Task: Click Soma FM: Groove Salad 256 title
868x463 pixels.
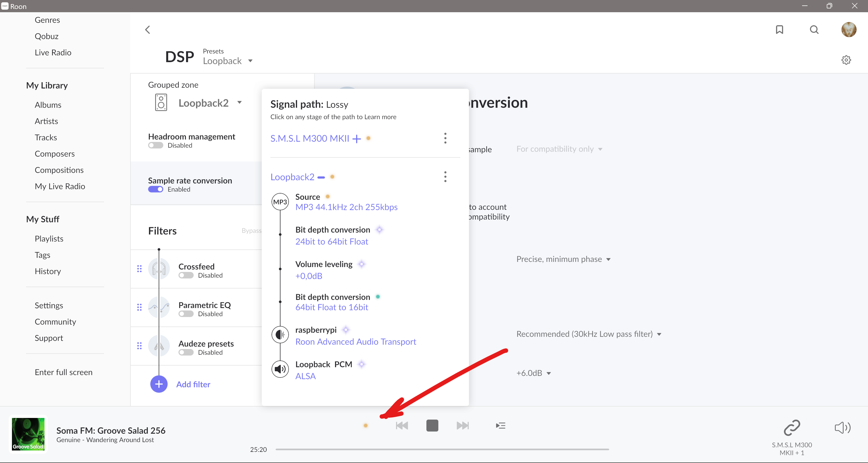Action: click(x=111, y=431)
